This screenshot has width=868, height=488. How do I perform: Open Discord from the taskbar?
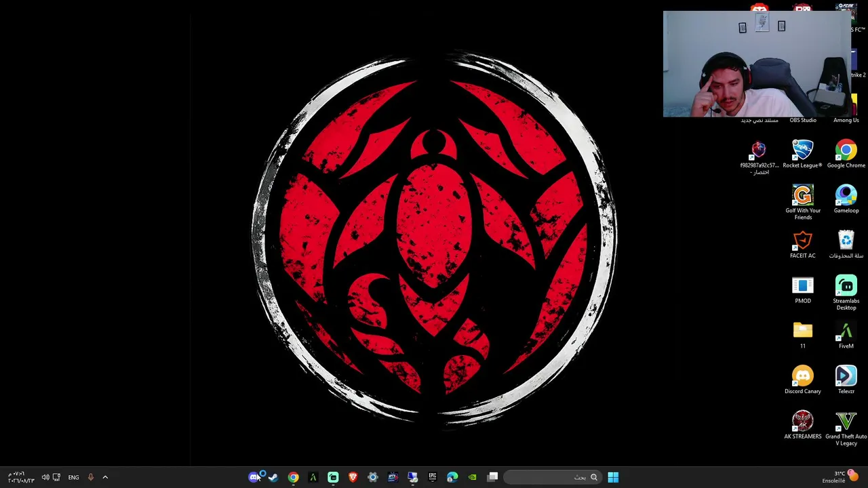tap(254, 477)
